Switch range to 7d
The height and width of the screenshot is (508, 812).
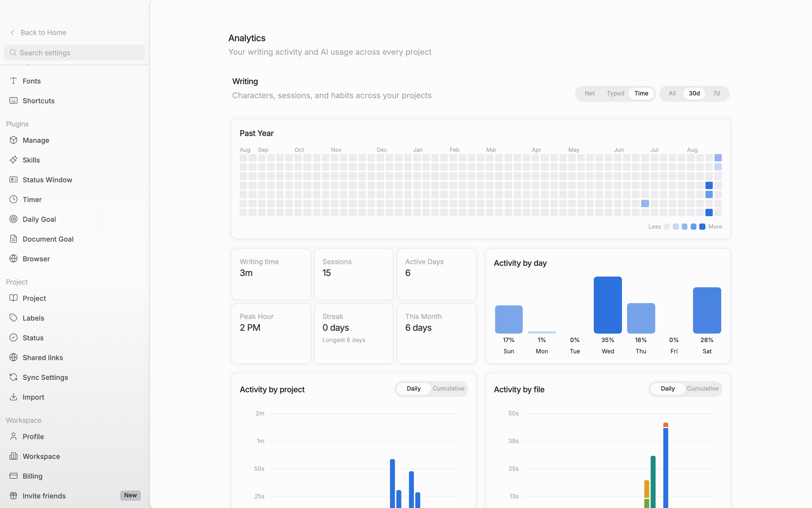pos(716,93)
